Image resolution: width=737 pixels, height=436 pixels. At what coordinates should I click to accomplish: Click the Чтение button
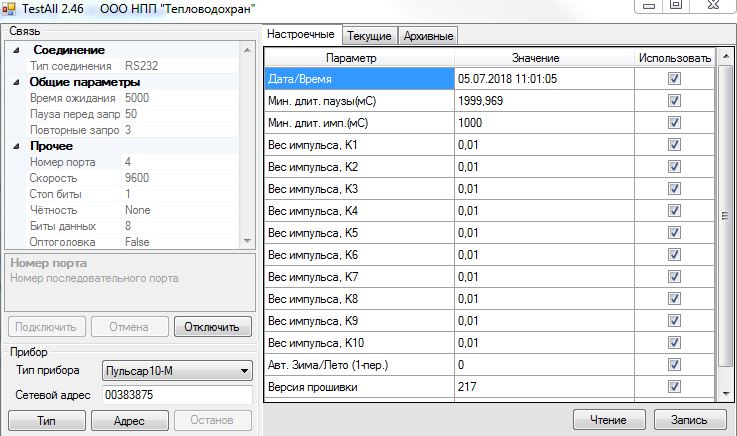pos(608,419)
